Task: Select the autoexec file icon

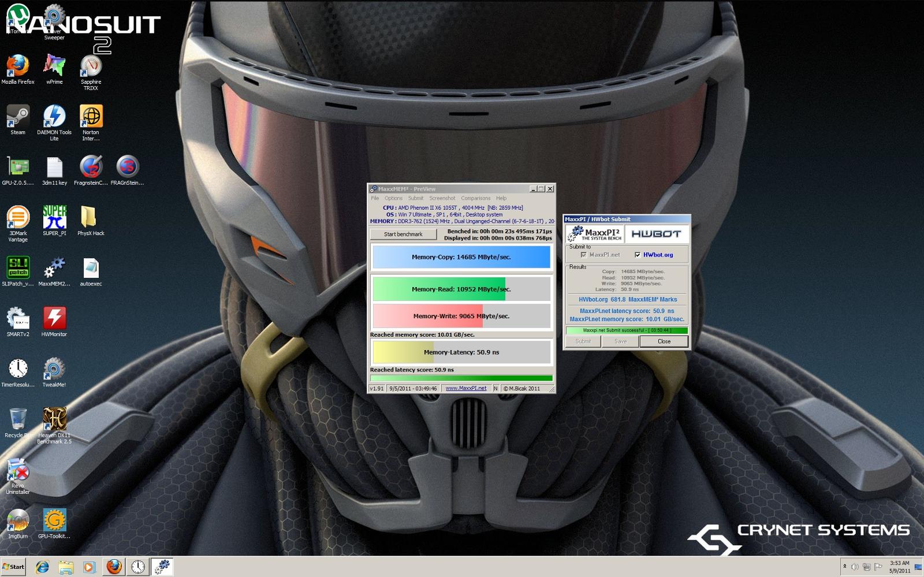Action: (x=91, y=271)
